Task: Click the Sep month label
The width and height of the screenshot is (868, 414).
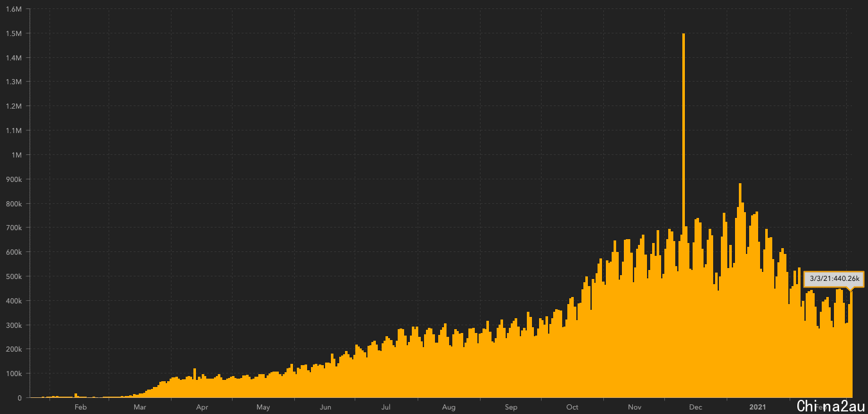Action: (x=511, y=407)
